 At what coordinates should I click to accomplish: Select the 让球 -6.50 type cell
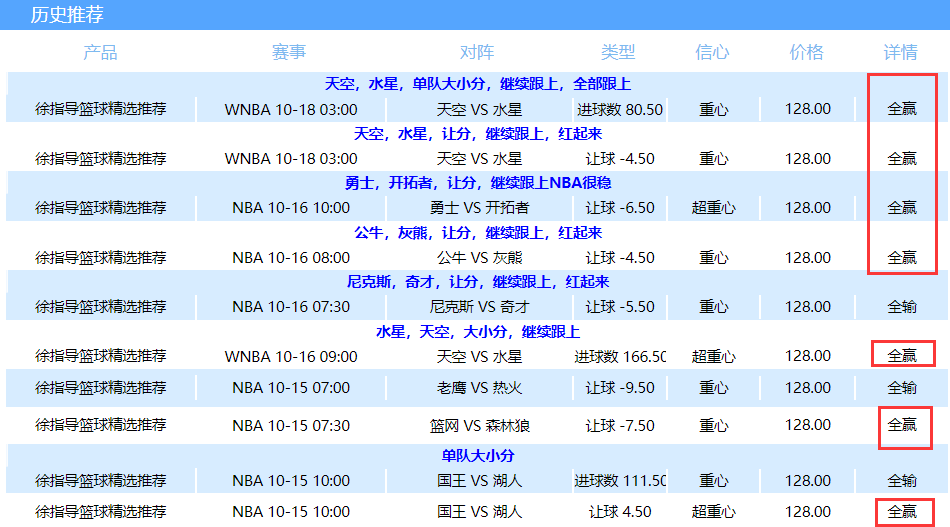coord(620,208)
